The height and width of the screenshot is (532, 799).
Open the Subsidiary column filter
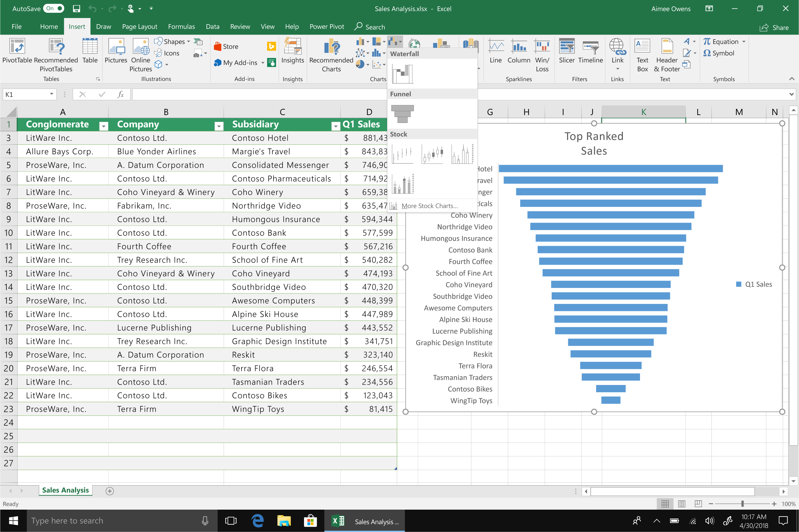335,126
